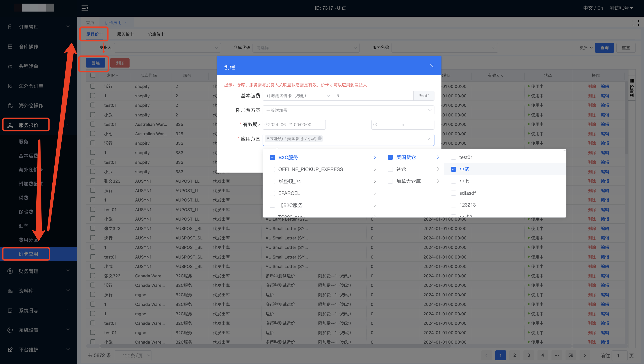The width and height of the screenshot is (644, 364).
Task: Open the 100条/页 page size dropdown
Action: [133, 355]
